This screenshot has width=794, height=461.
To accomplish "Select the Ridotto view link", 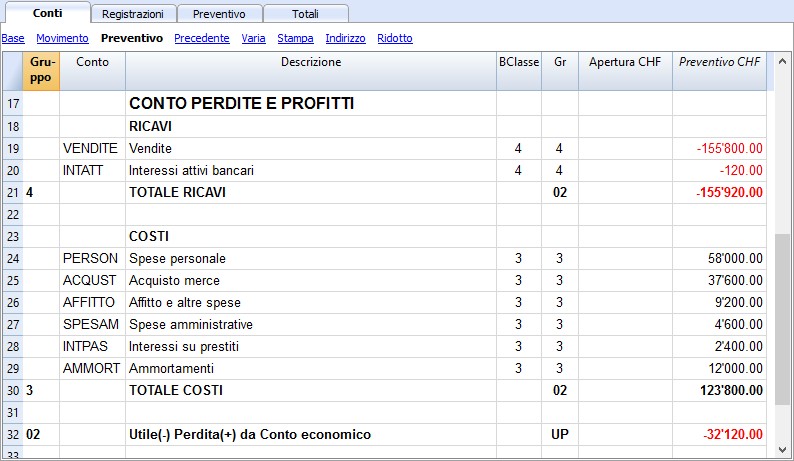I will click(395, 38).
